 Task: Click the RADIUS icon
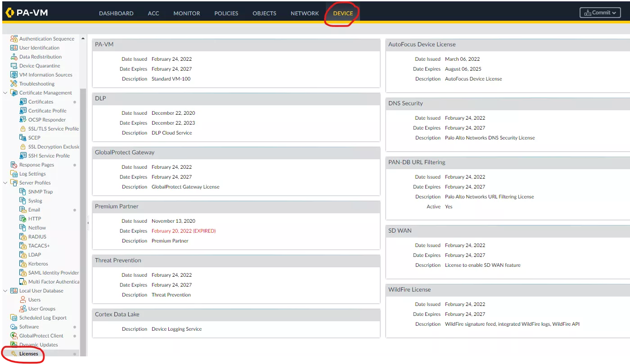[x=23, y=237]
